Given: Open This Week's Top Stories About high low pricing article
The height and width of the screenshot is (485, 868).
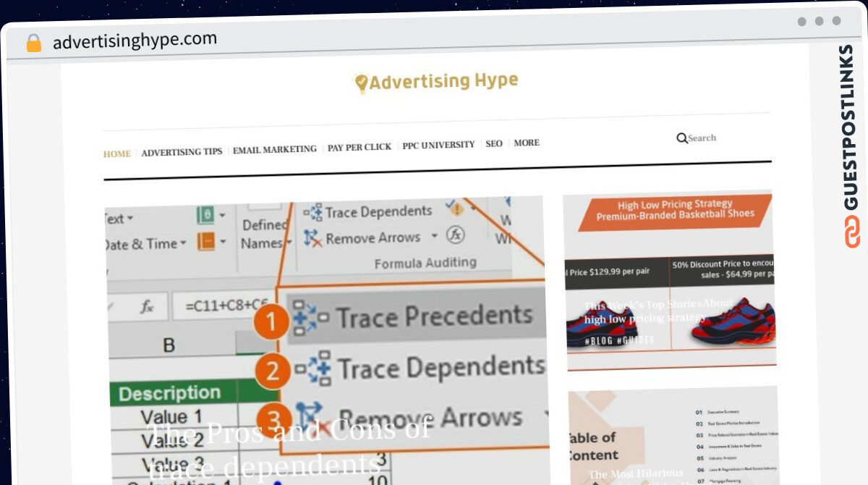Looking at the screenshot, I should point(658,311).
